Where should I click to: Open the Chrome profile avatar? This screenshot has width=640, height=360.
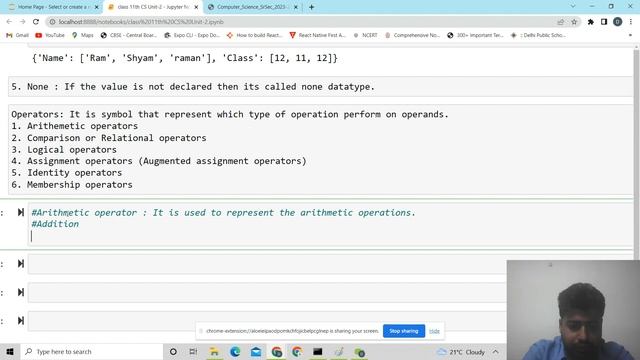coord(618,22)
